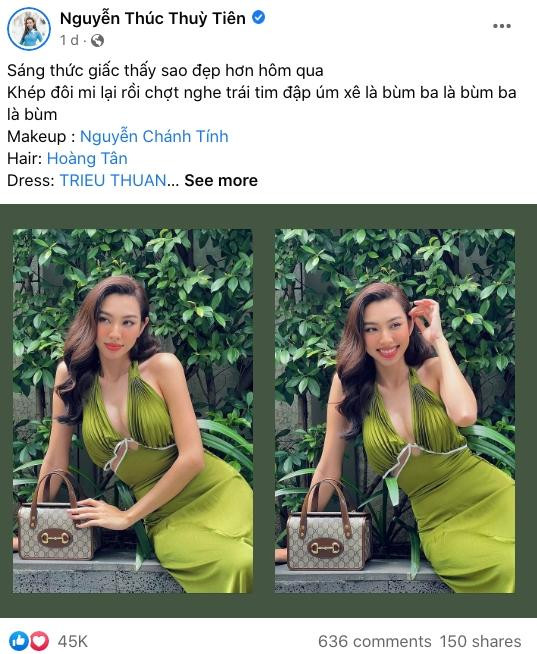Screen dimensions: 537x654
Task: Open the 45K reactions count
Action: [x=73, y=641]
